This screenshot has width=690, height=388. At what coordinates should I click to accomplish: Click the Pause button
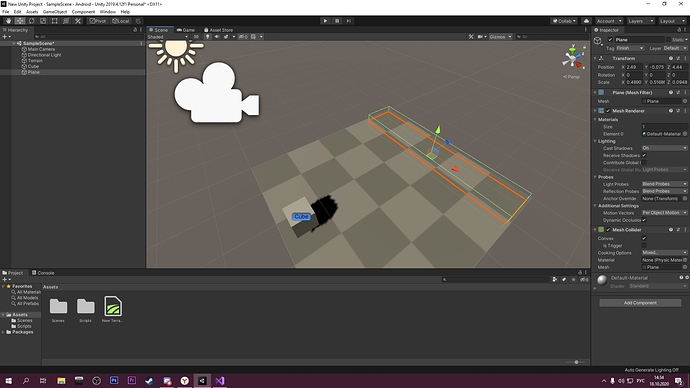[337, 21]
